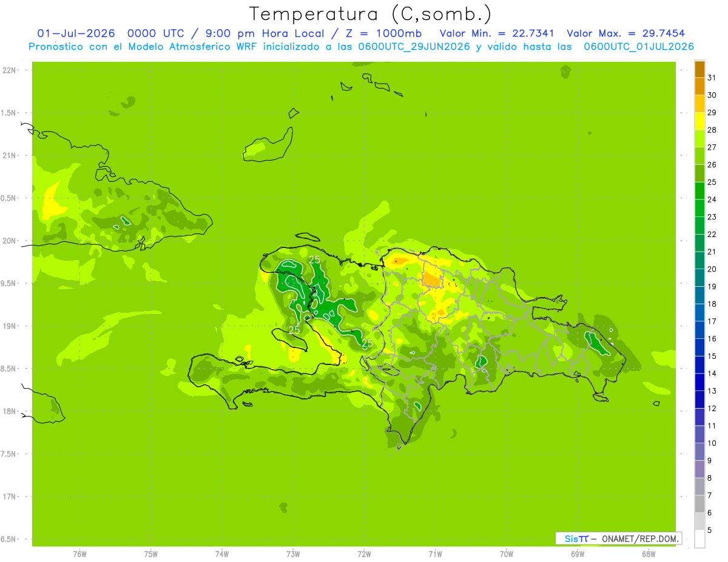Click the legend scale value "20"
The height and width of the screenshot is (562, 728).
click(712, 269)
